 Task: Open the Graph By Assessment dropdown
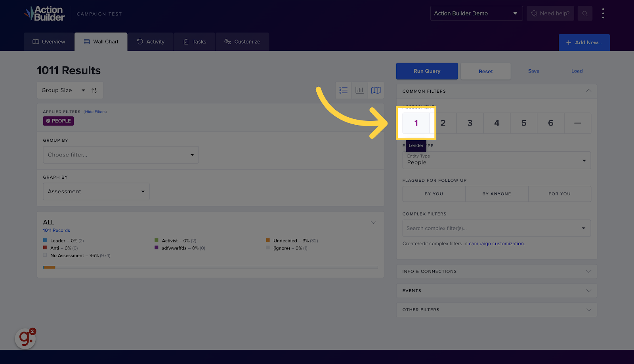click(96, 192)
